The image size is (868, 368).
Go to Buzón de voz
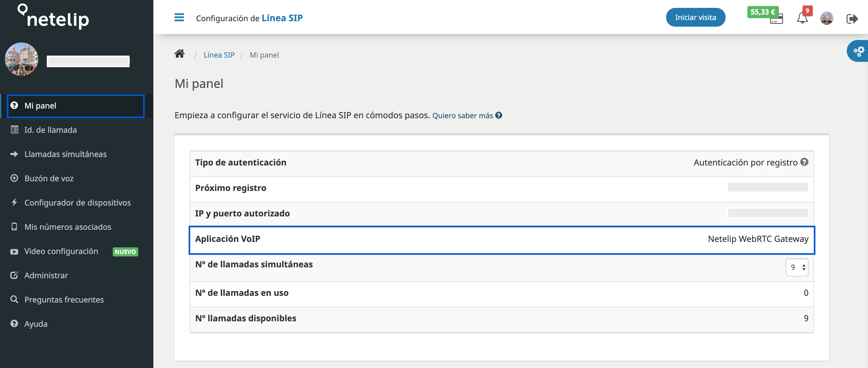click(49, 178)
